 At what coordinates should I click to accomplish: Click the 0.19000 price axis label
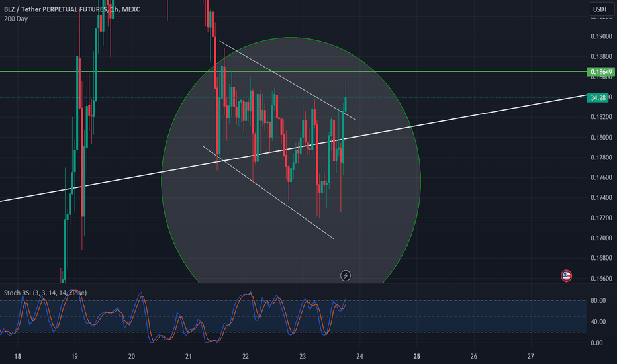(601, 36)
